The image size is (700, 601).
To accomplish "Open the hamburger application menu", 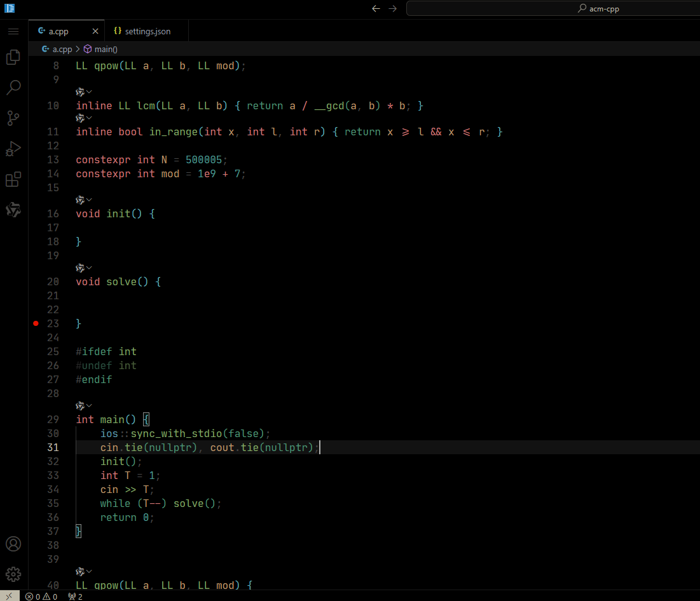I will click(13, 31).
